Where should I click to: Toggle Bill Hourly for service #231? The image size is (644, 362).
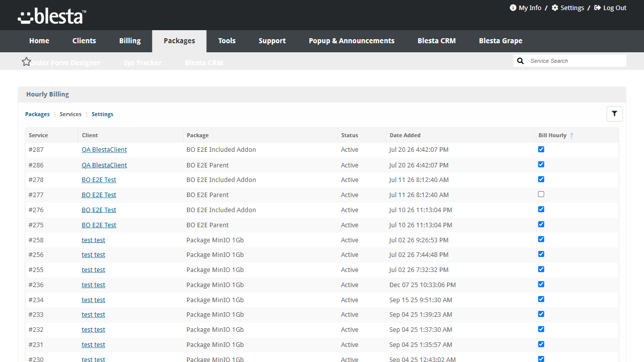click(x=541, y=344)
